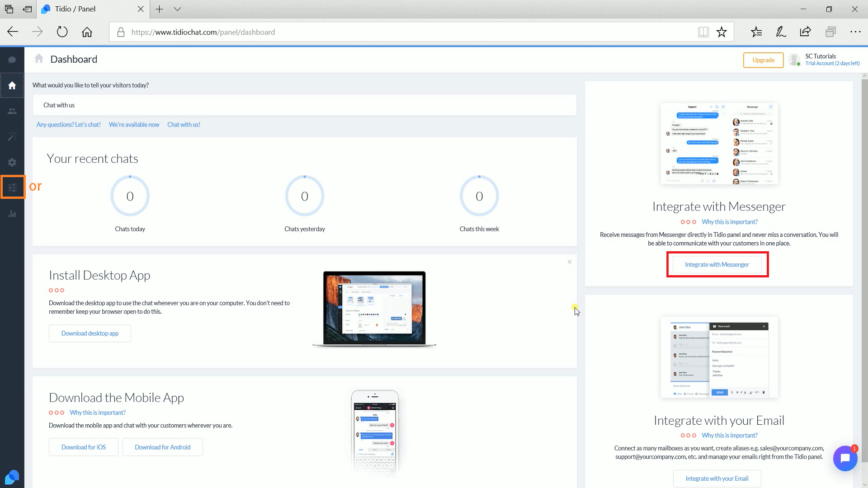Screen dimensions: 868x488
Task: Click Download for Android button
Action: [162, 447]
